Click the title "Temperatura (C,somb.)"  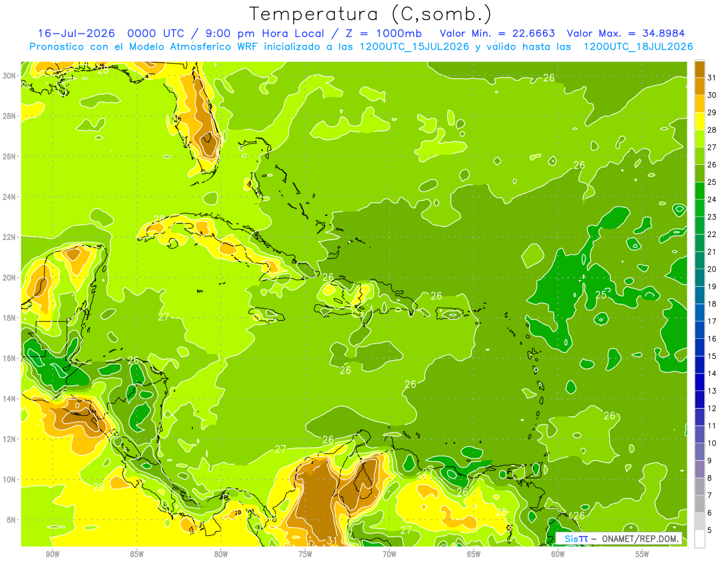tap(371, 14)
